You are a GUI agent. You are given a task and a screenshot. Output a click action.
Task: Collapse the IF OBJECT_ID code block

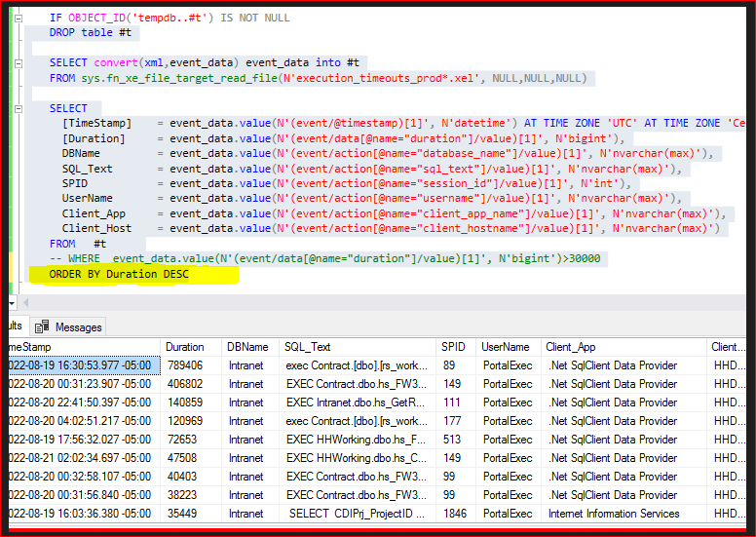pos(18,18)
